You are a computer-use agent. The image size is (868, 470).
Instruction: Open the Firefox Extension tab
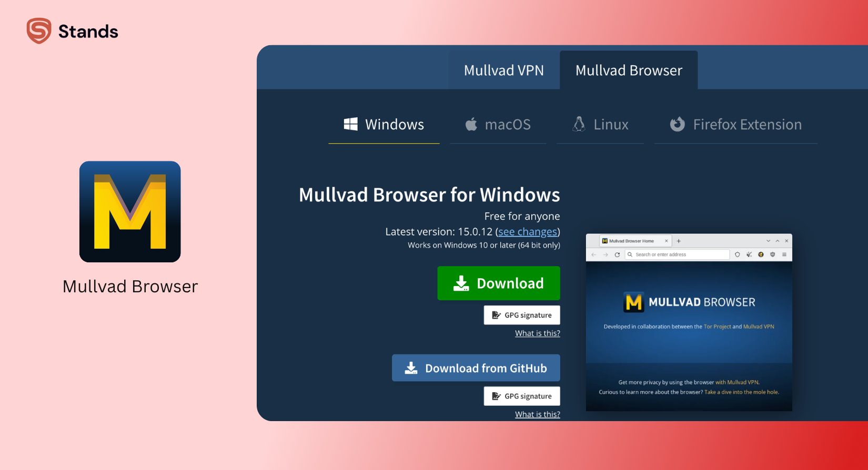[736, 125]
